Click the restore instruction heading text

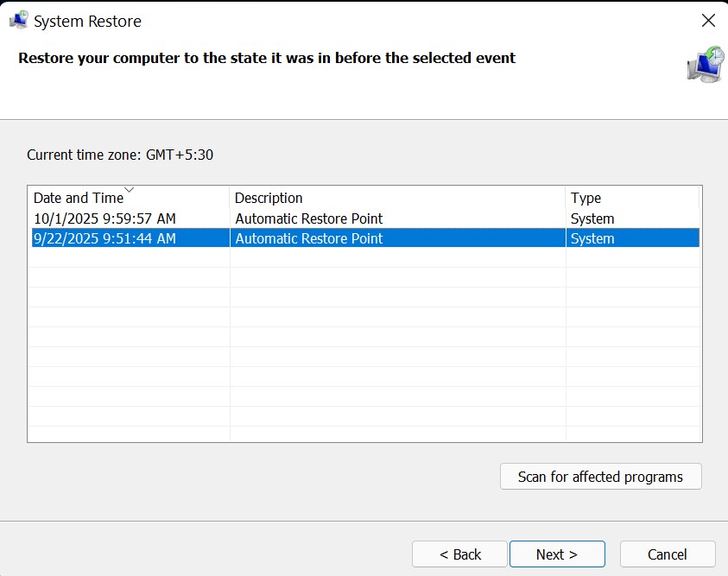pos(264,58)
